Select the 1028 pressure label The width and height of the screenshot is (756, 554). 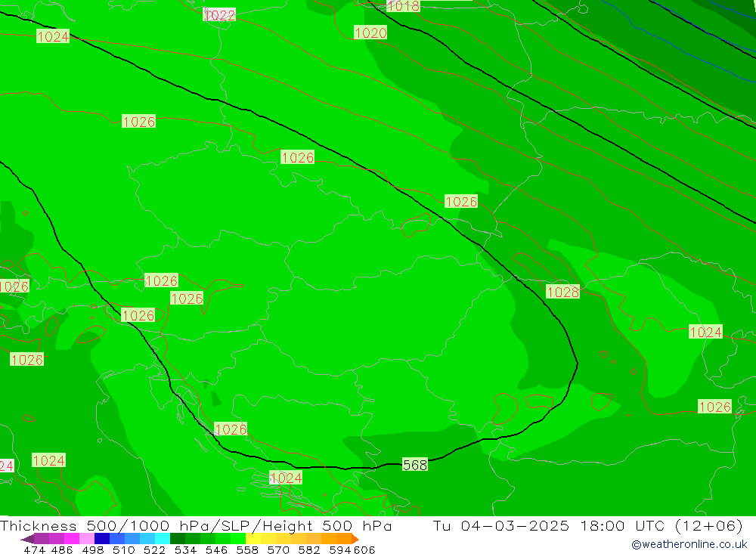pyautogui.click(x=562, y=292)
